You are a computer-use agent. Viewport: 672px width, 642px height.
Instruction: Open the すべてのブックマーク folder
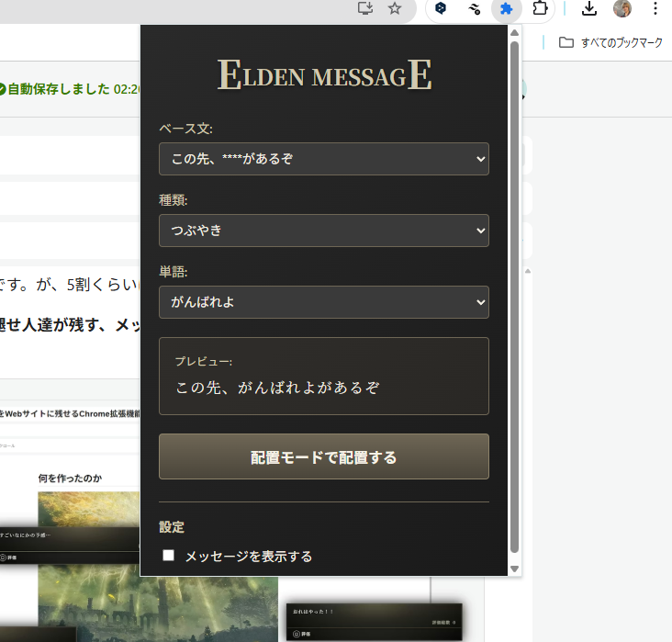click(610, 42)
